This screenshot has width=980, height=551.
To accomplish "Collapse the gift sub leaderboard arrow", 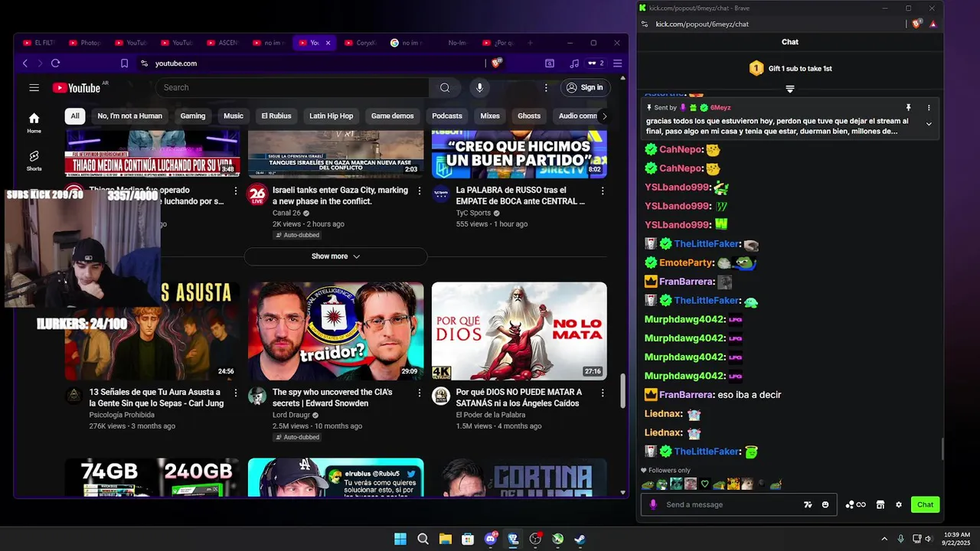I will (790, 89).
